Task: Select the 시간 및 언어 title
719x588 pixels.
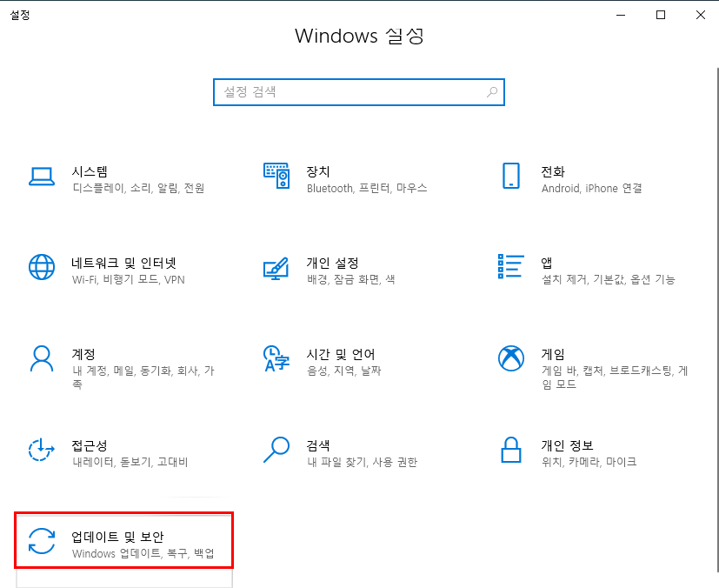Action: click(x=341, y=354)
